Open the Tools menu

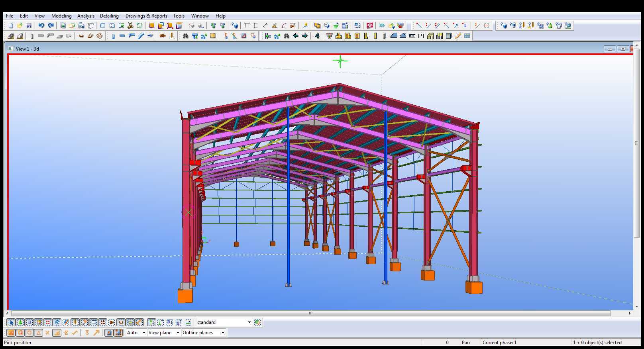click(x=179, y=16)
